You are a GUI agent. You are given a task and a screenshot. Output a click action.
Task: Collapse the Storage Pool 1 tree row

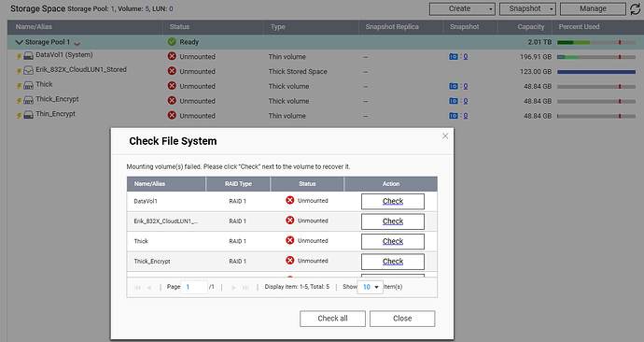point(19,42)
